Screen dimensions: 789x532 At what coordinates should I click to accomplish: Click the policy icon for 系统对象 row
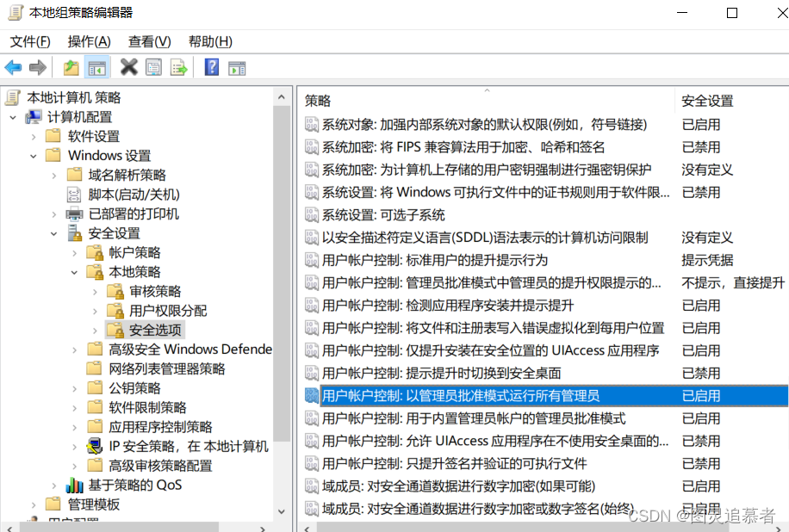(312, 124)
